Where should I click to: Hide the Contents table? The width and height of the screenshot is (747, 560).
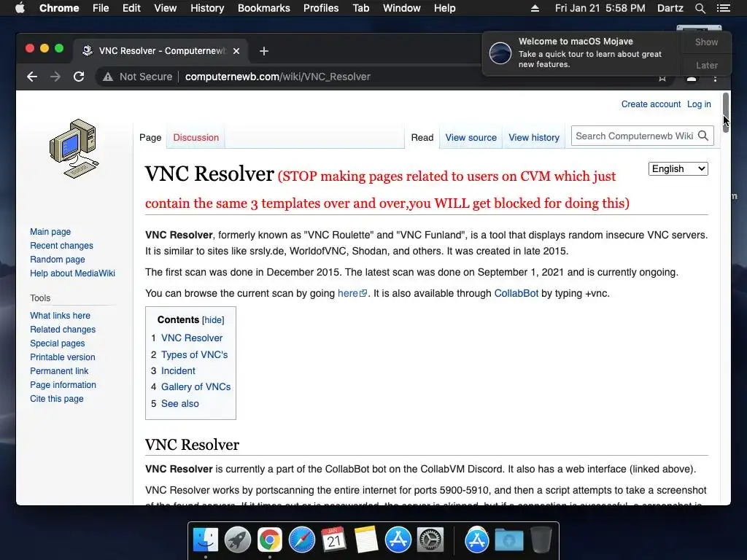click(x=213, y=320)
